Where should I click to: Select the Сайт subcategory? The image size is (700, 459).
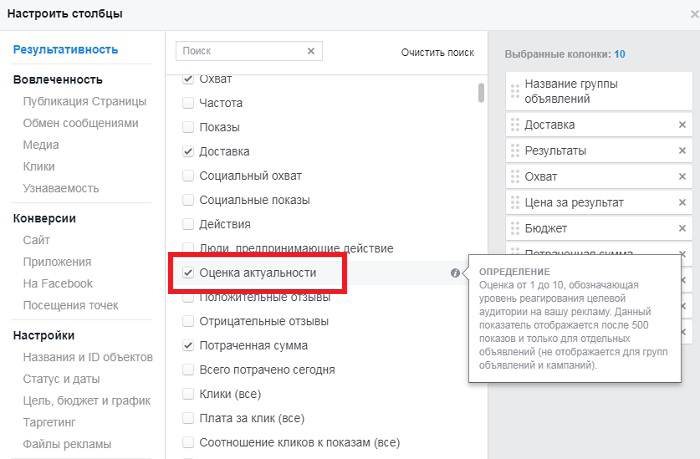pos(36,240)
